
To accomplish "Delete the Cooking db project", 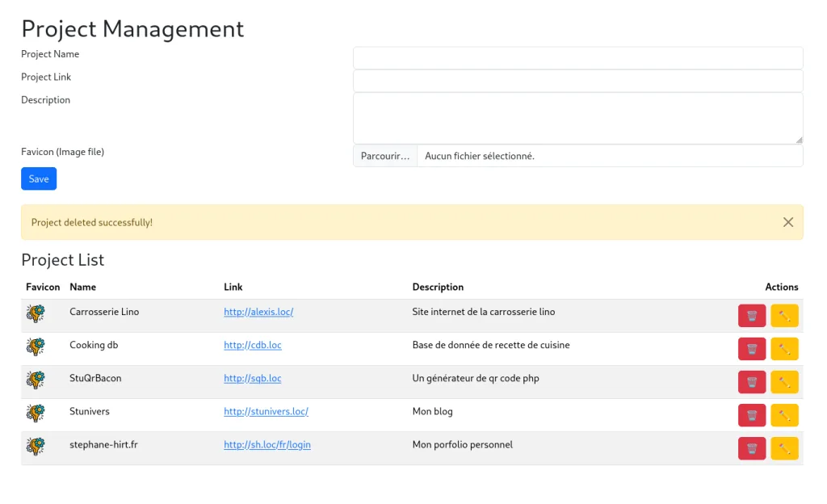I will click(752, 349).
